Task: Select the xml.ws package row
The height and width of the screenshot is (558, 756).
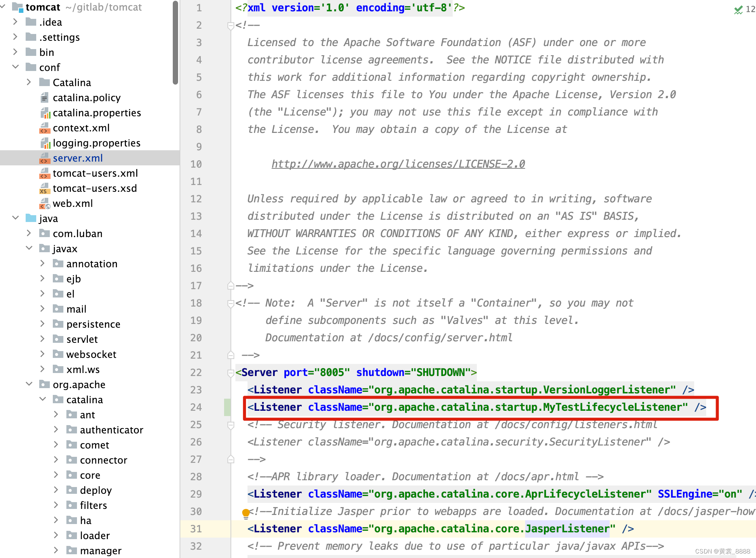Action: (x=90, y=369)
